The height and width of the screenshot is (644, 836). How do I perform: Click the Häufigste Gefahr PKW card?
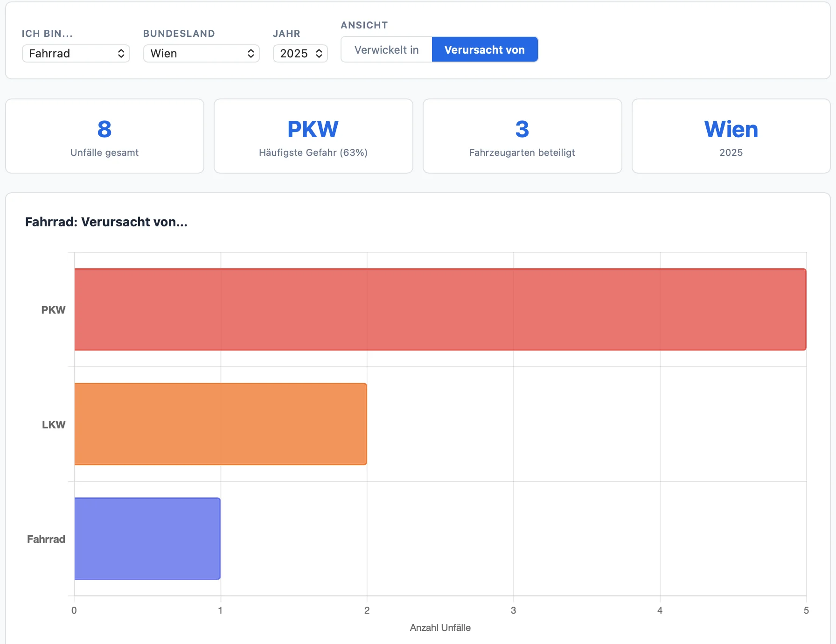click(313, 136)
